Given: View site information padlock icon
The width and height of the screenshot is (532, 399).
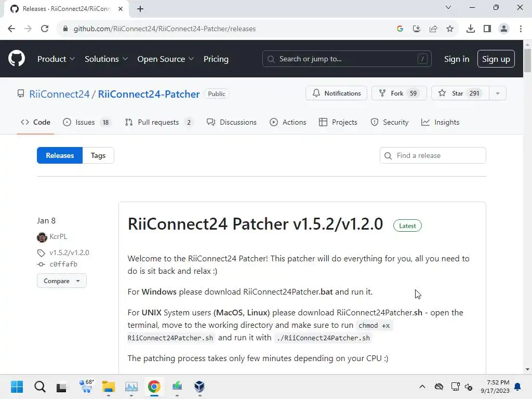Looking at the screenshot, I should pyautogui.click(x=65, y=29).
